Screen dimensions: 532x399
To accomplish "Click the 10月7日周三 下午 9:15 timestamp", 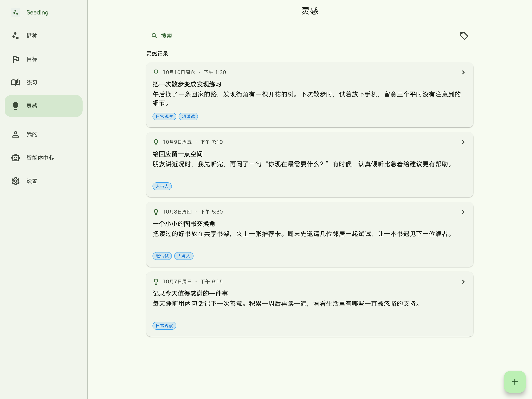I will (193, 282).
